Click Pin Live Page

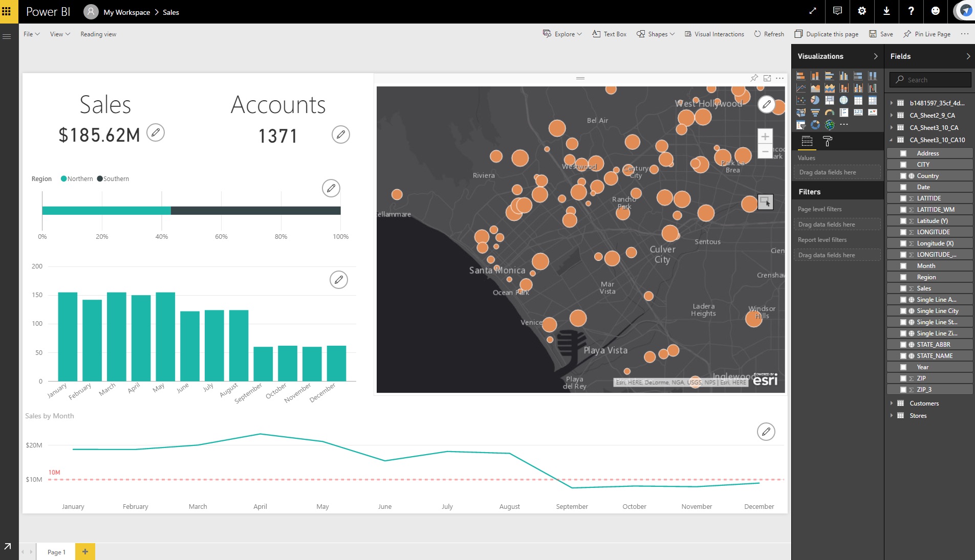coord(927,34)
